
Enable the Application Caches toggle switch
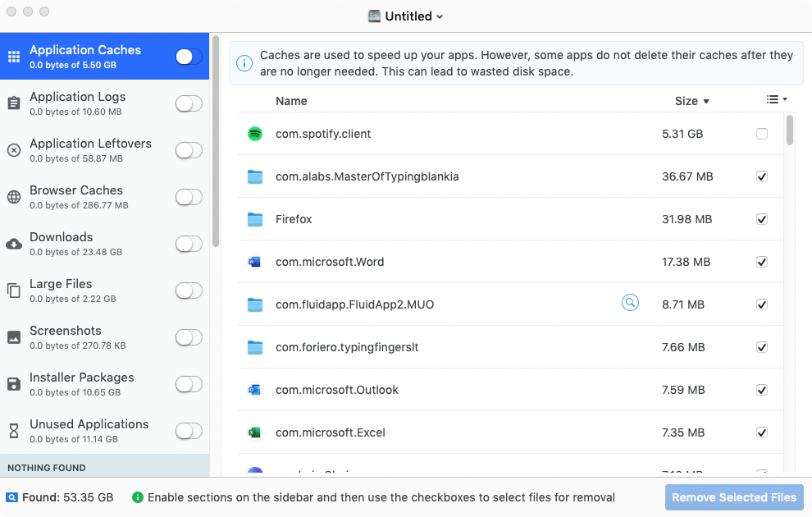187,56
